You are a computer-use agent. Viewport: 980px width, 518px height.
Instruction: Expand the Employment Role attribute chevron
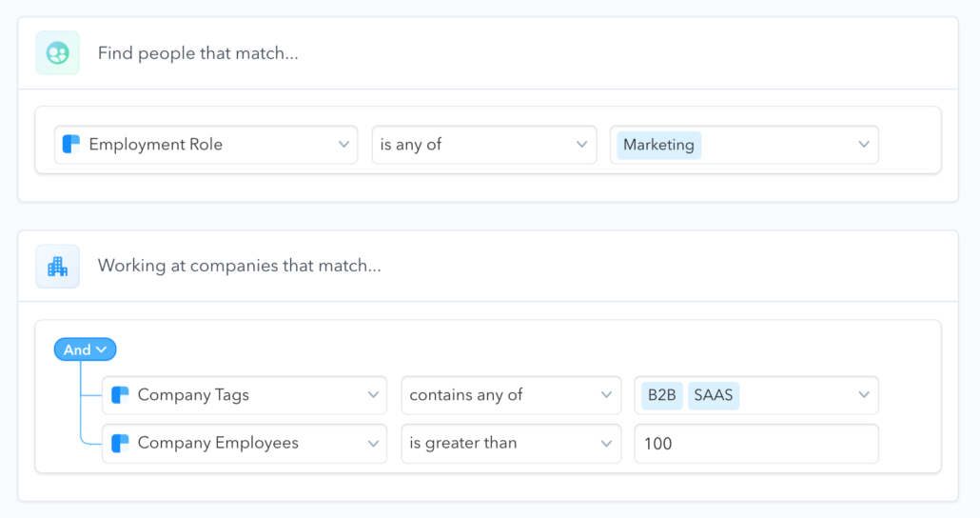(343, 145)
